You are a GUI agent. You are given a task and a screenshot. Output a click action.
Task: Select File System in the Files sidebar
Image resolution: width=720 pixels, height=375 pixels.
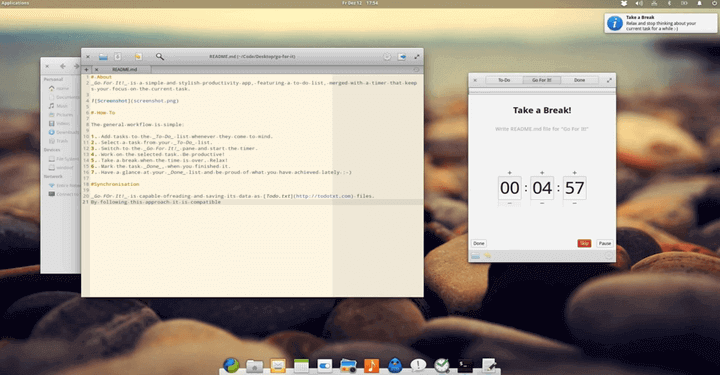coord(64,159)
